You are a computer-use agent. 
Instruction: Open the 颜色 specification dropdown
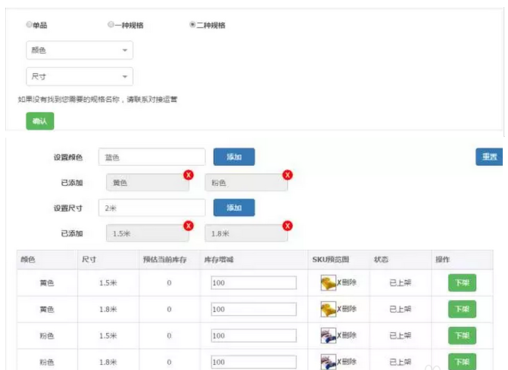pos(80,50)
